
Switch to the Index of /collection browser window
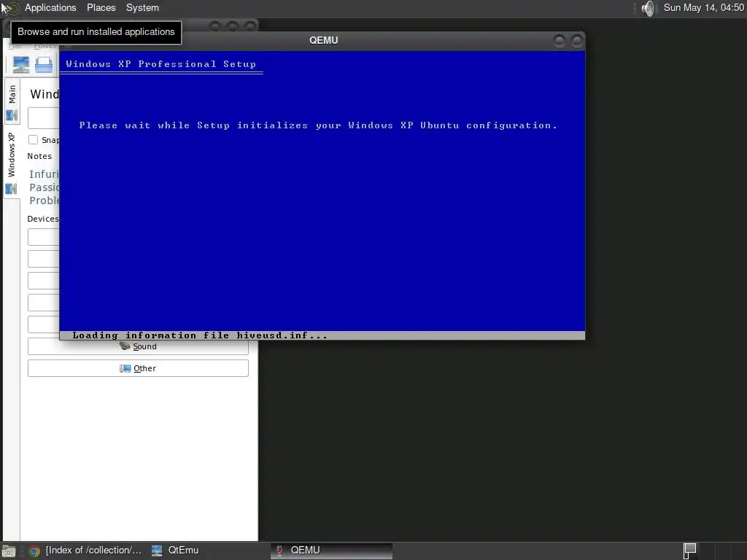(86, 551)
